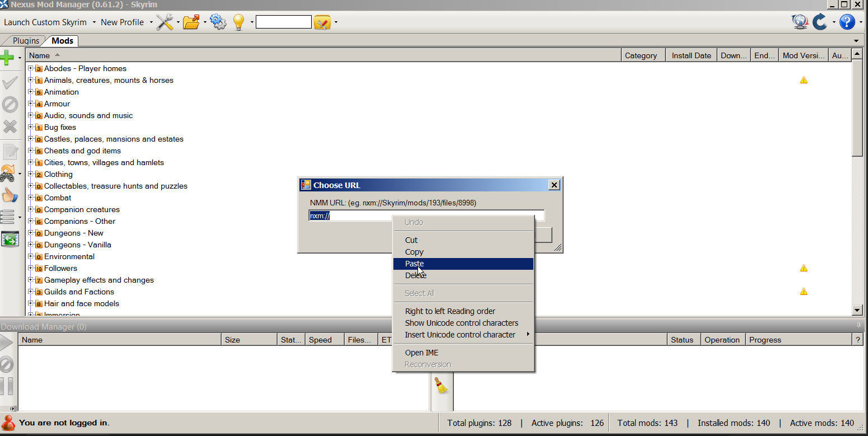Click the broom clear downloads icon
This screenshot has height=436, width=868.
442,385
